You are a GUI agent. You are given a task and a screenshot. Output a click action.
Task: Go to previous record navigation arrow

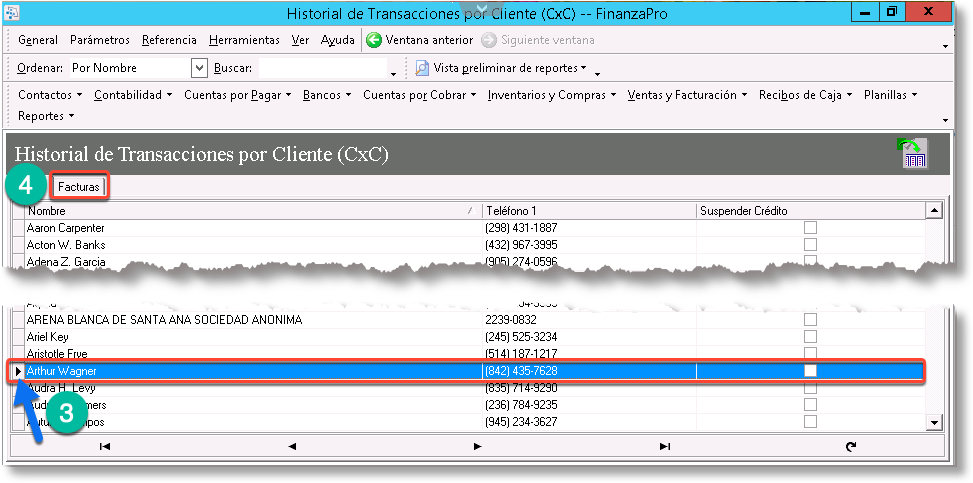coord(292,446)
